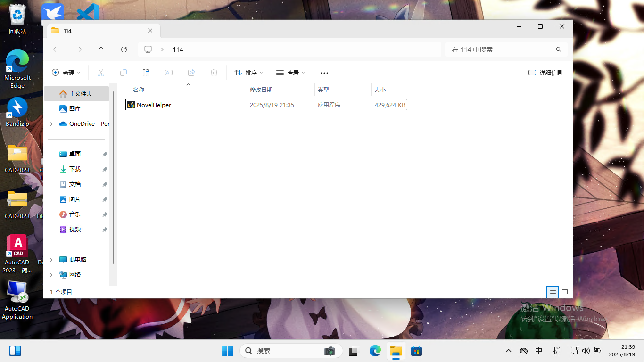Switch to large thumbnails view layout

point(565,292)
